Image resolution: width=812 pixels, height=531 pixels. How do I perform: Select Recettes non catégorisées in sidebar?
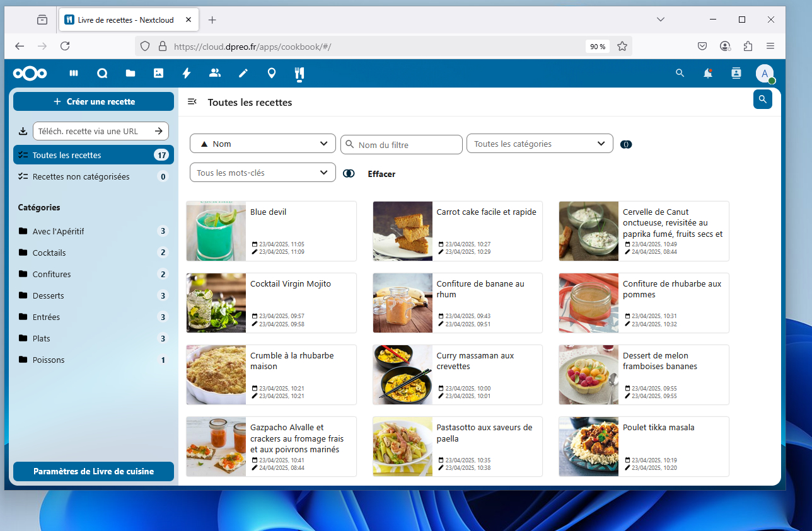81,176
